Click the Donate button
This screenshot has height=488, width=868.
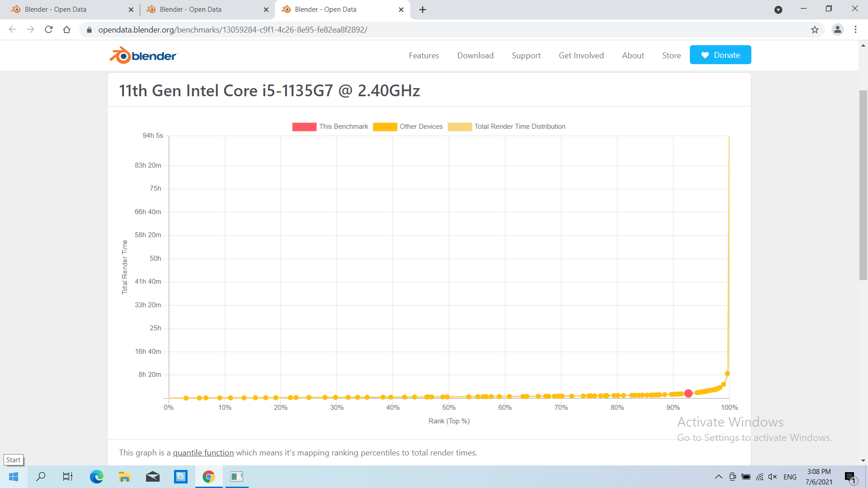[x=720, y=55]
